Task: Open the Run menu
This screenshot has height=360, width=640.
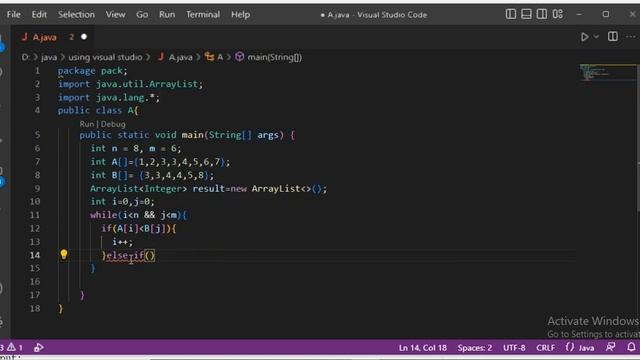Action: (x=167, y=15)
